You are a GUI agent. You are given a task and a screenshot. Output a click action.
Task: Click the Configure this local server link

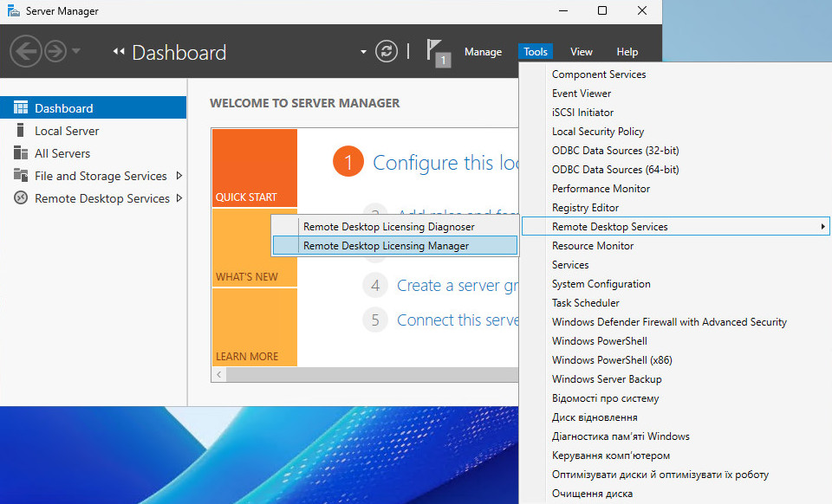pyautogui.click(x=445, y=163)
